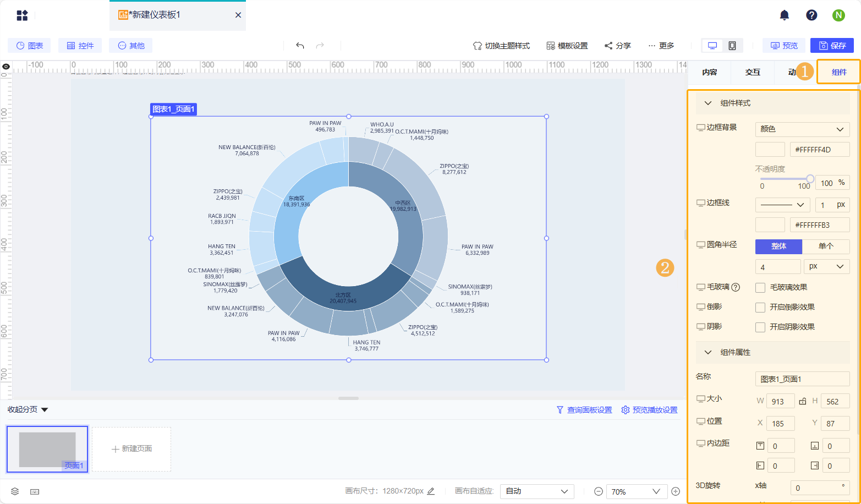
Task: Click the 分享 button
Action: click(618, 46)
